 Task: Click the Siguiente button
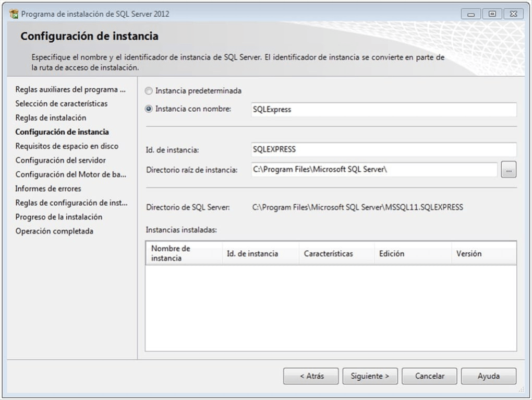point(370,376)
